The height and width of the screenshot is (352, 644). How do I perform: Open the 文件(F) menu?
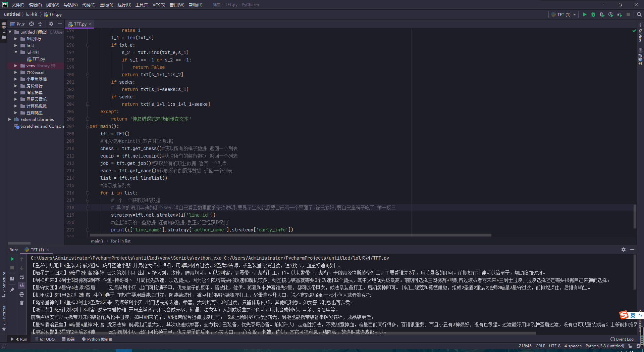[x=18, y=5]
